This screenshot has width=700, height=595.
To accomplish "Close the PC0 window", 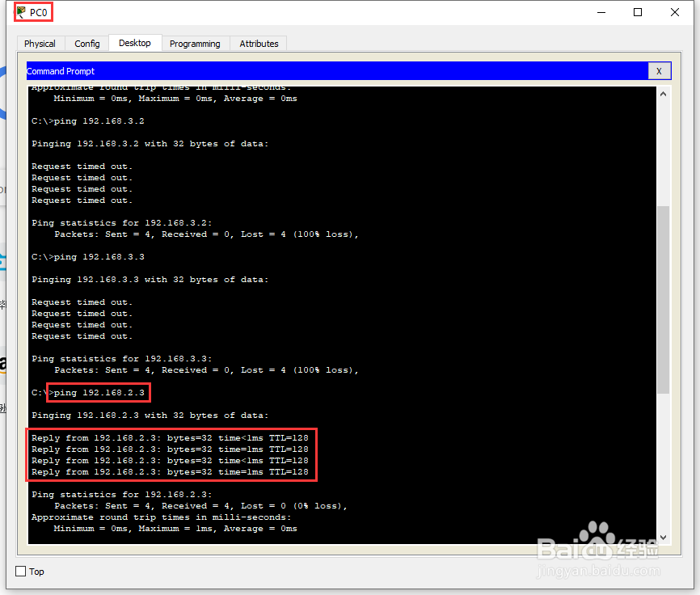I will 675,12.
